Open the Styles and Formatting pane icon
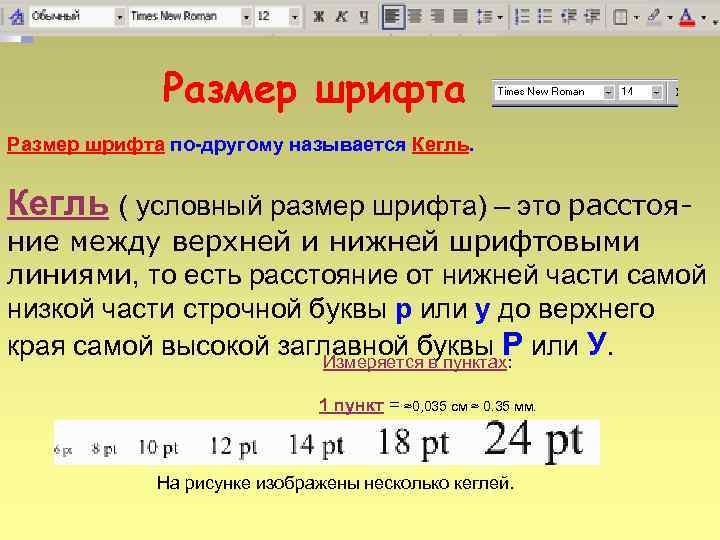 click(17, 17)
